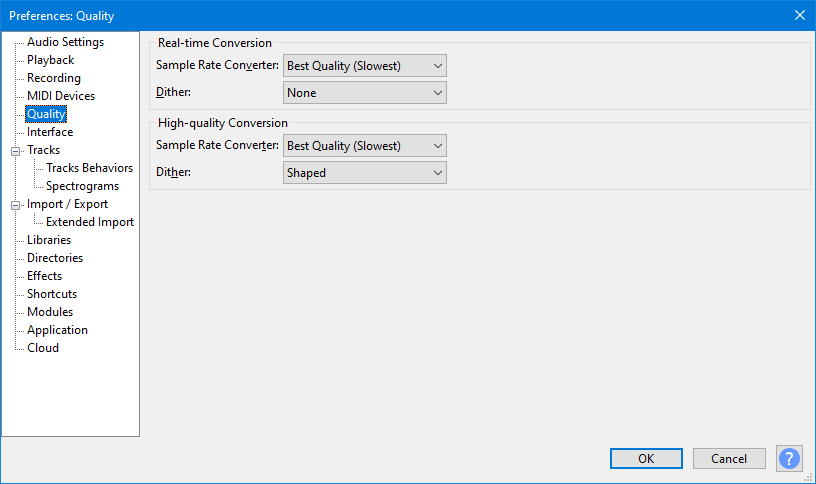Image resolution: width=816 pixels, height=484 pixels.
Task: Click Cancel to discard changes
Action: (729, 458)
